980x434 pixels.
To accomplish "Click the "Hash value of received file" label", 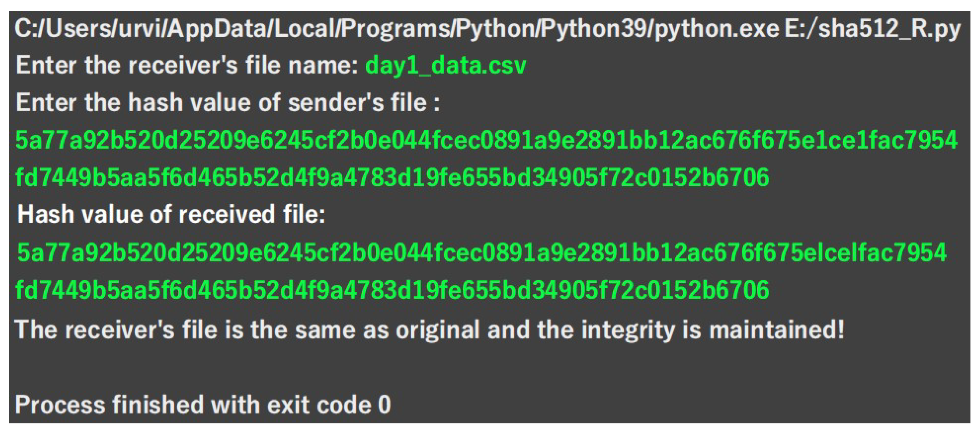I will pos(171,215).
